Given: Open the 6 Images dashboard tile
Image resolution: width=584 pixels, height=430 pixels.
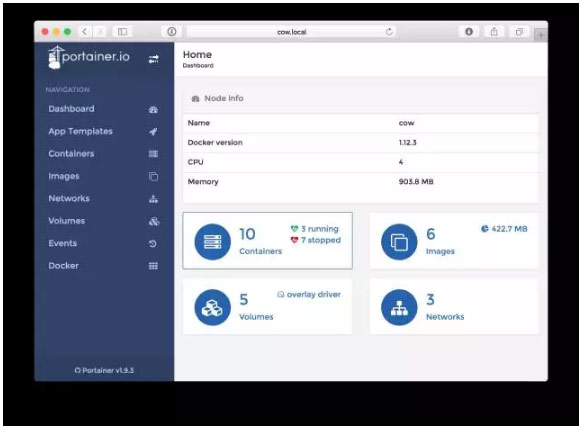Looking at the screenshot, I should point(454,241).
